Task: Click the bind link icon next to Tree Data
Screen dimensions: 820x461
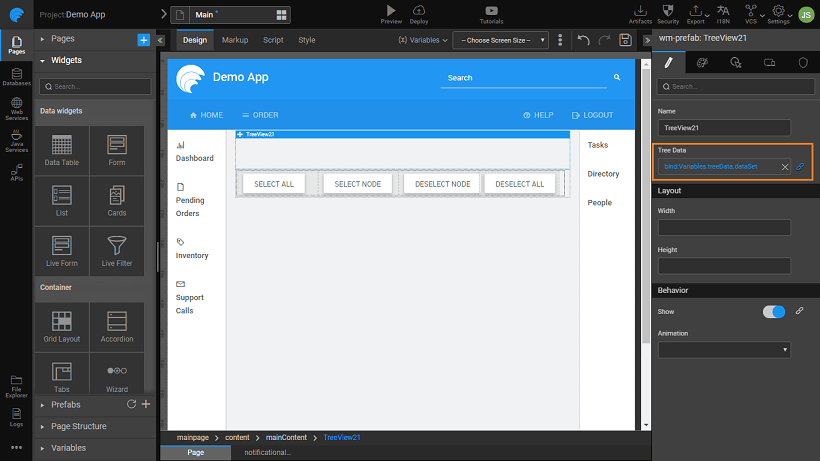Action: click(800, 166)
